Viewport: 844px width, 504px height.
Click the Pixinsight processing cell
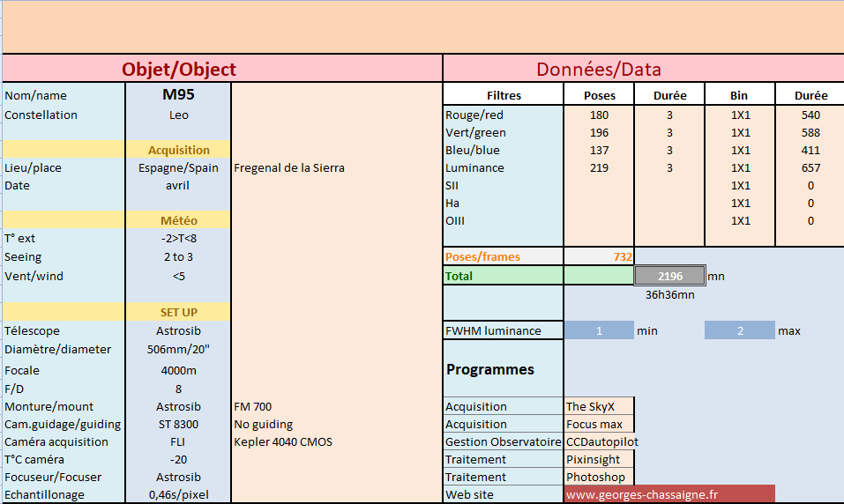click(x=599, y=459)
